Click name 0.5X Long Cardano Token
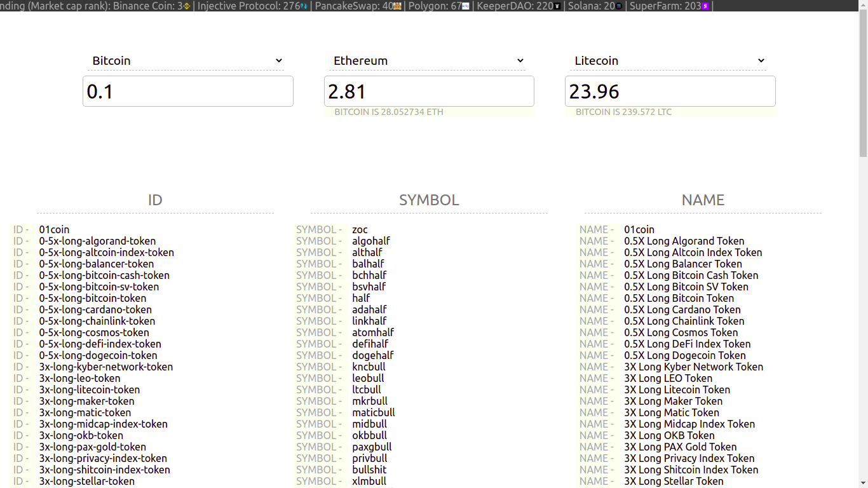Viewport: 868px width, 488px height. pyautogui.click(x=682, y=310)
